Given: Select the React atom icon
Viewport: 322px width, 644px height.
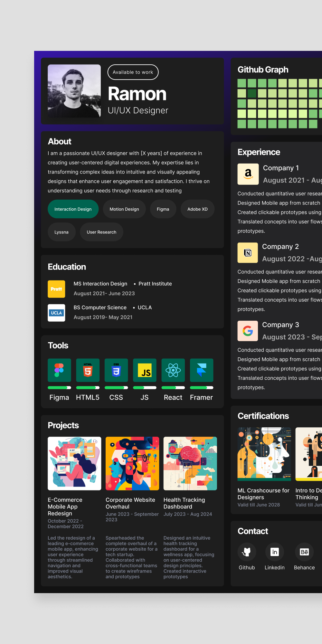Looking at the screenshot, I should point(173,370).
